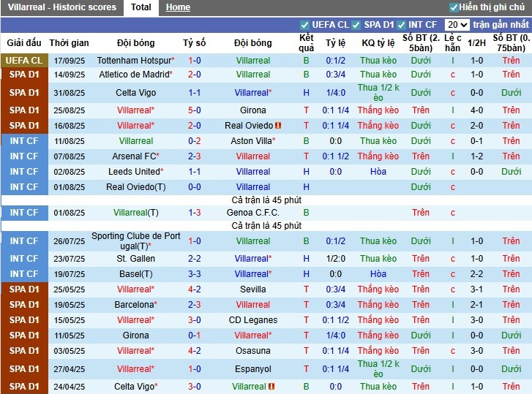Click the INT CF badge for the Aston Villa match
Image resolution: width=532 pixels, height=394 pixels.
click(24, 141)
